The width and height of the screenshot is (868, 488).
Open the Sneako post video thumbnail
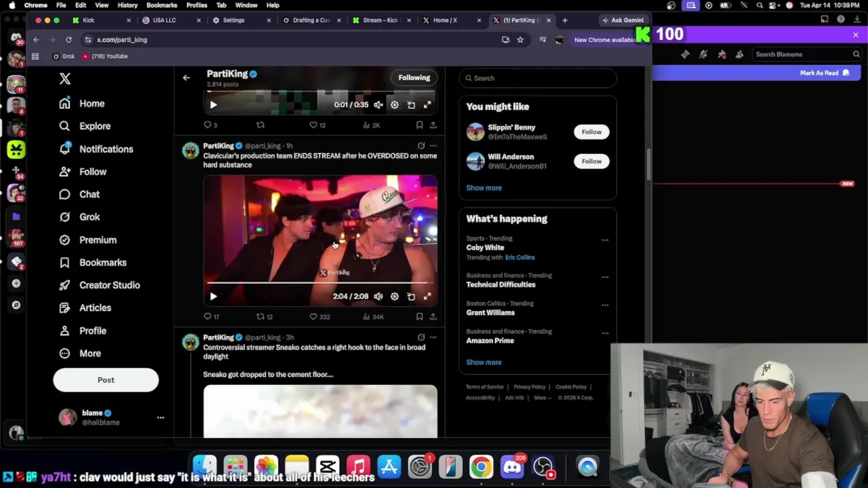tap(320, 411)
